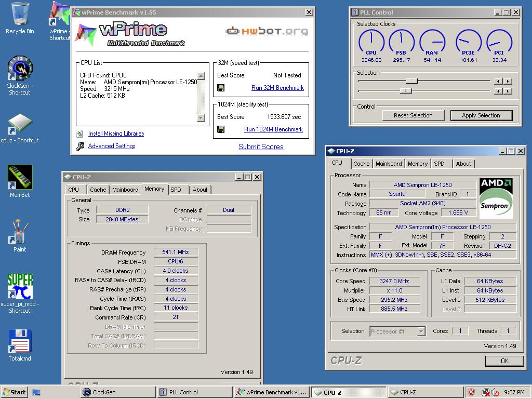532x399 pixels.
Task: Click CPU List scrollbar up arrow
Action: [201, 76]
